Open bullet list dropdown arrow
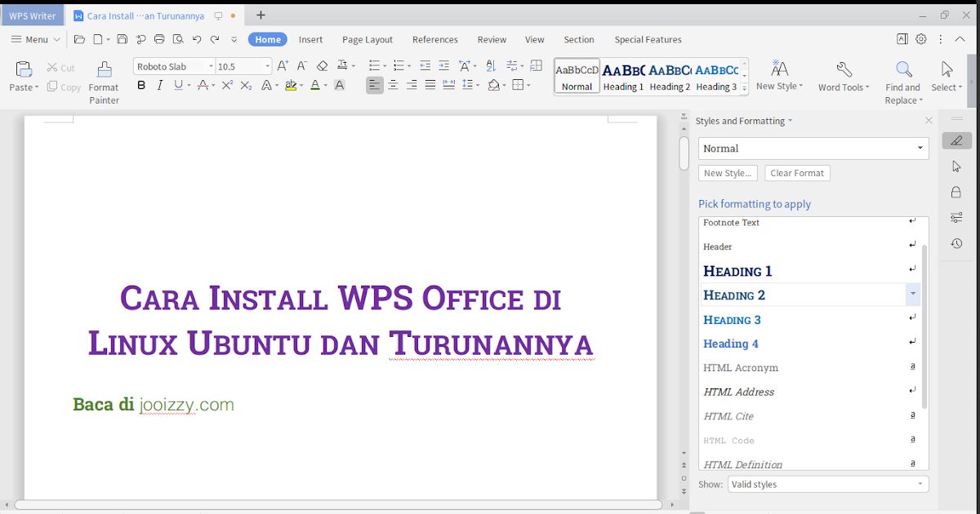Screen dimensions: 980x514 [x=385, y=67]
